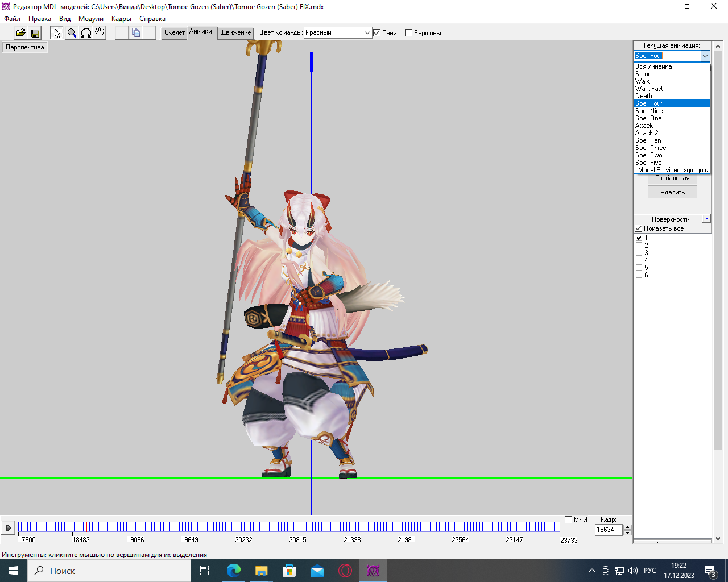This screenshot has height=582, width=728.
Task: Click the Перспектива view button
Action: click(24, 47)
